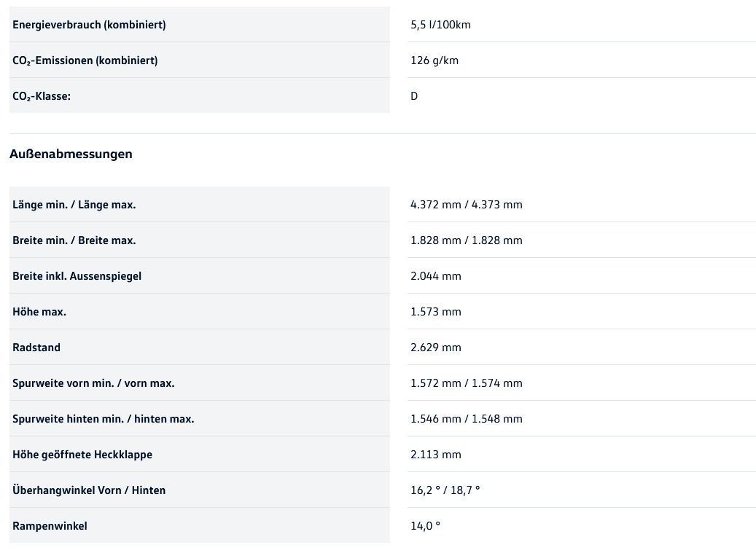The width and height of the screenshot is (756, 553).
Task: Click the Spurweite vorn min. / vorn max. label
Action: (x=93, y=383)
